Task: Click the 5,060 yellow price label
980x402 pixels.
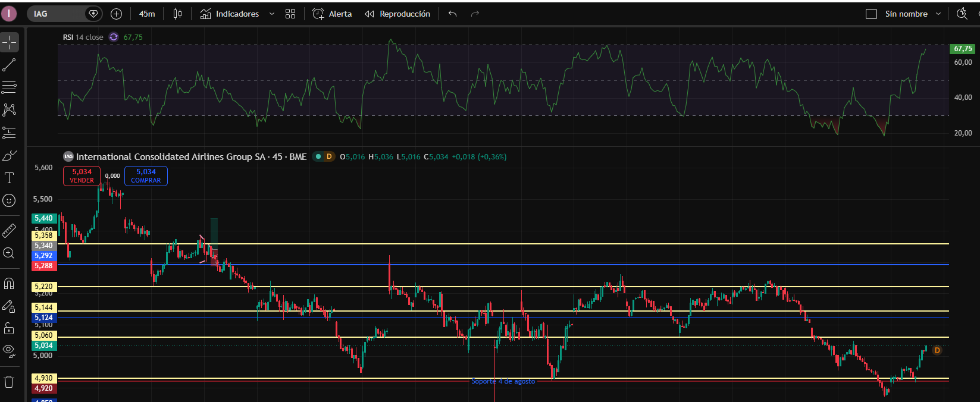Action: [43, 335]
